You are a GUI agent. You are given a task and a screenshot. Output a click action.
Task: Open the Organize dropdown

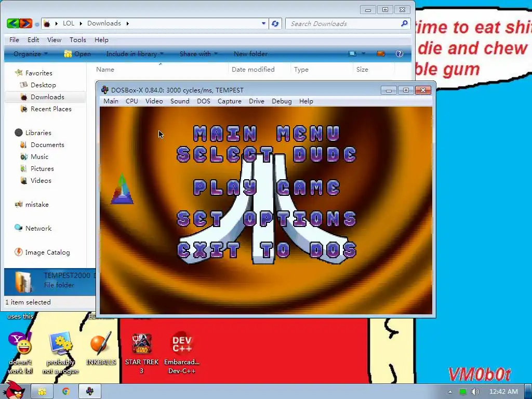point(31,54)
